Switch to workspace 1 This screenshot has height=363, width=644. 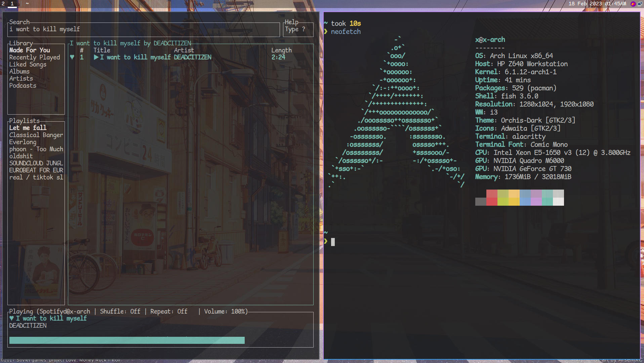point(12,4)
